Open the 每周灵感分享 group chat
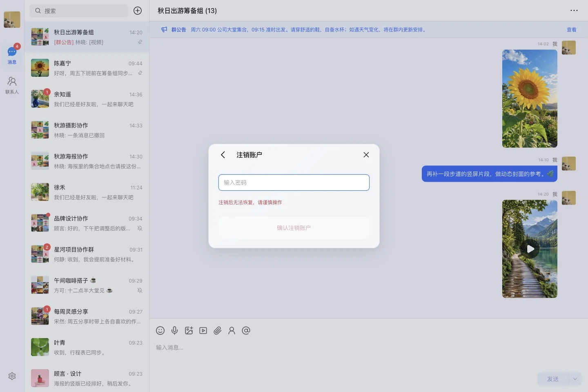 tap(87, 316)
